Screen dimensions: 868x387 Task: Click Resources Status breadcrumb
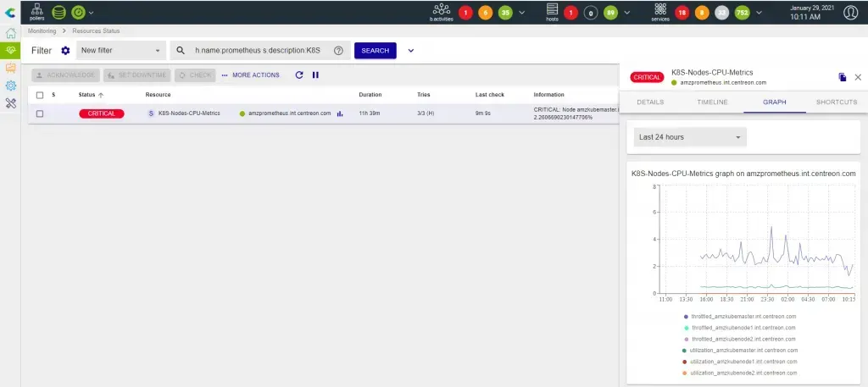pos(96,31)
